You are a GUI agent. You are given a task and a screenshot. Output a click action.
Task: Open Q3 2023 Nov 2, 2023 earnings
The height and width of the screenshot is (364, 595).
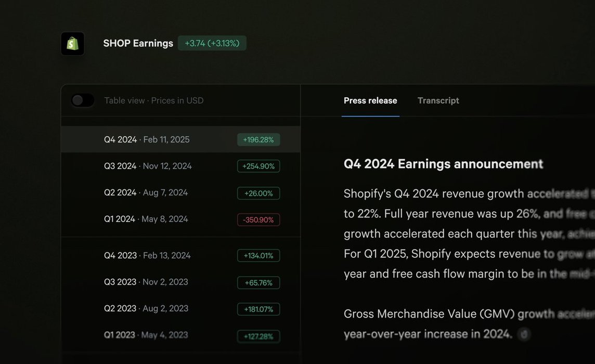point(146,282)
